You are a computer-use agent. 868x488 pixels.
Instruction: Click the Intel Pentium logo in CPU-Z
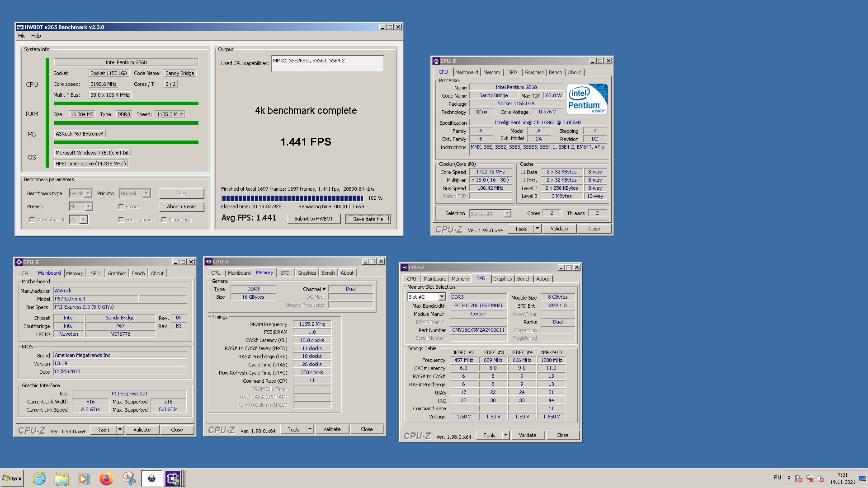tap(587, 99)
